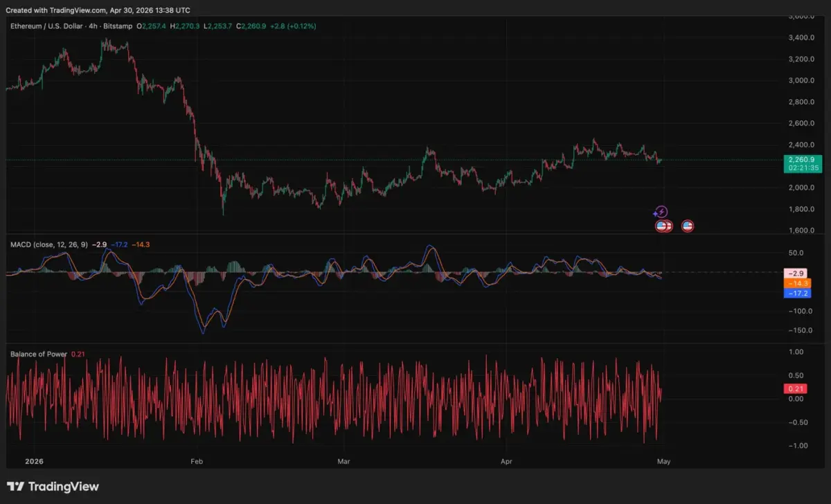Click the green 2,260.9 current price label
Screen dimensions: 831x504
(802, 160)
